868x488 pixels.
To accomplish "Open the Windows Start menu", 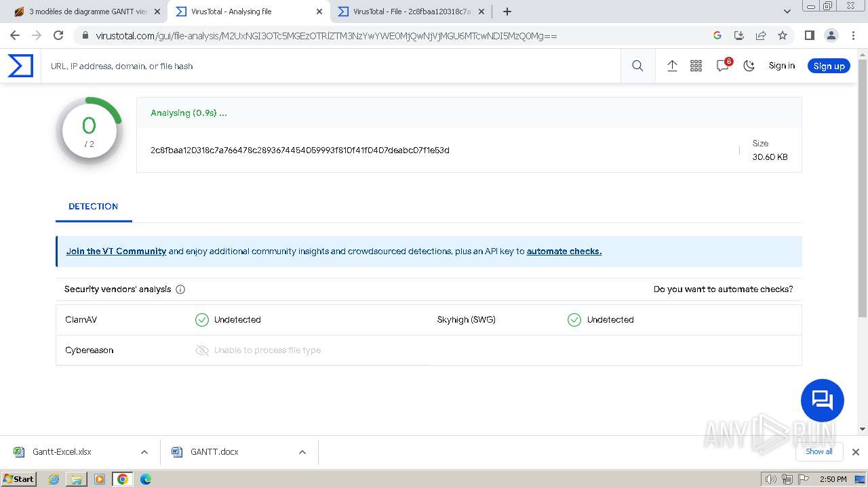I will coord(18,479).
